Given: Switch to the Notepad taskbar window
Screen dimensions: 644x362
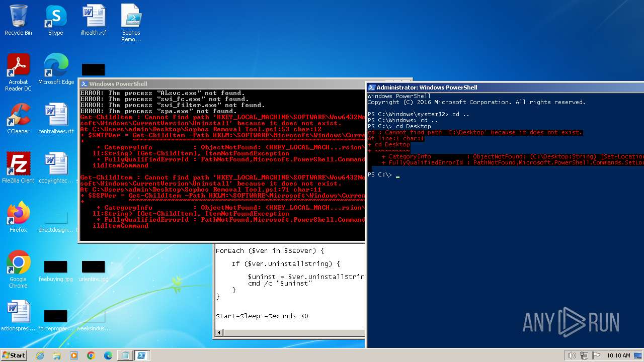Looking at the screenshot, I should tap(125, 355).
